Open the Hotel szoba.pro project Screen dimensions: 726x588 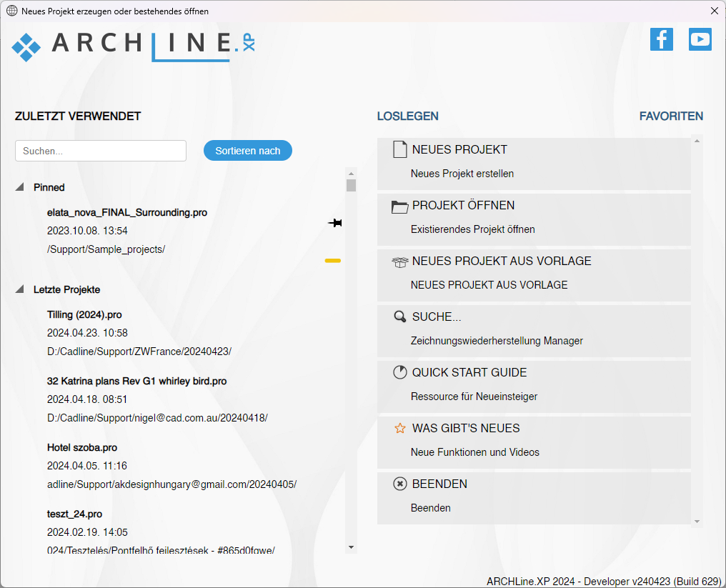pos(82,447)
